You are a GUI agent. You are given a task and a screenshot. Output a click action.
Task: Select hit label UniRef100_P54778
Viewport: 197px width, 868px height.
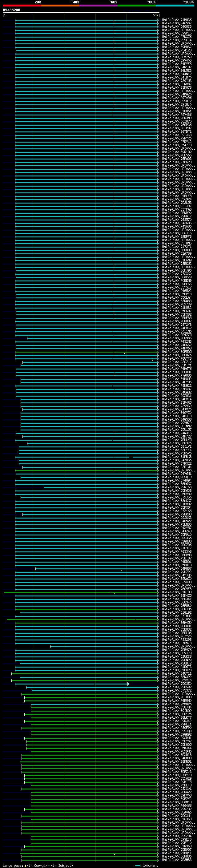(176, 145)
